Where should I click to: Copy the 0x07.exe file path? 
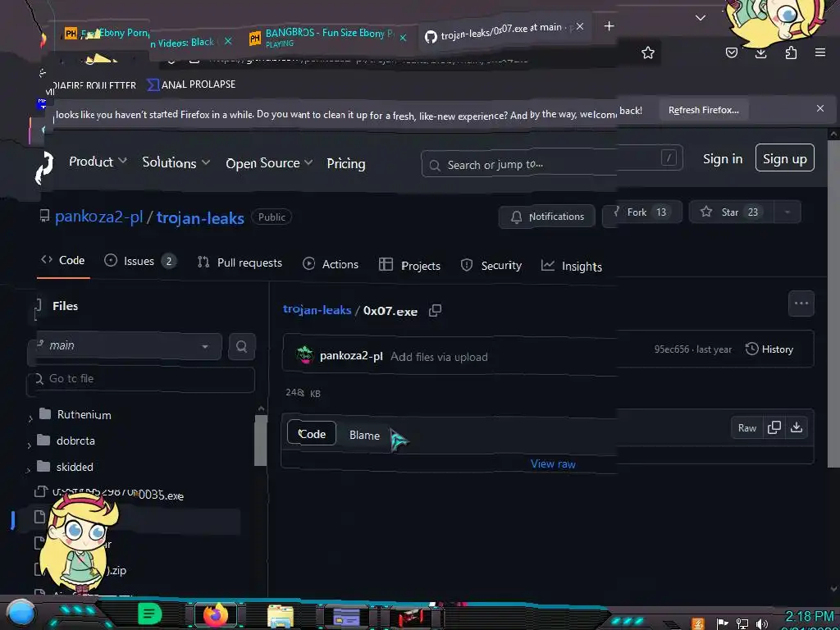[x=435, y=310]
